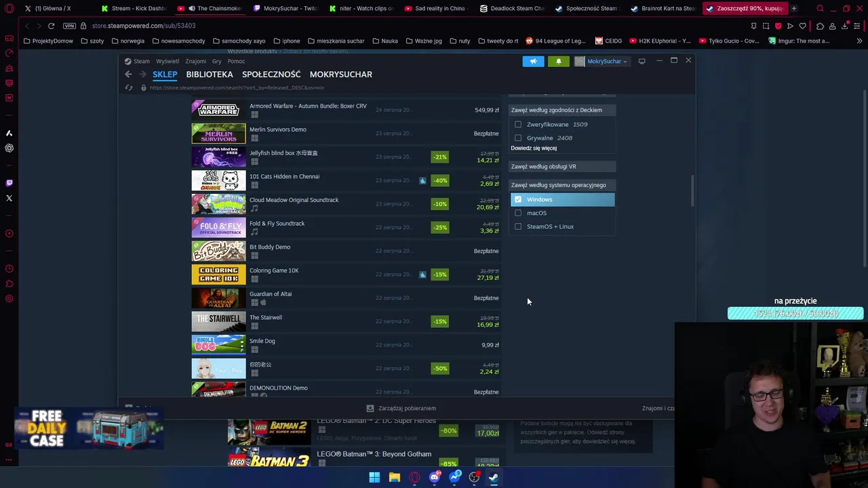Open the Jellyfish blind box result
Screen dimensions: 868x488
click(346, 157)
